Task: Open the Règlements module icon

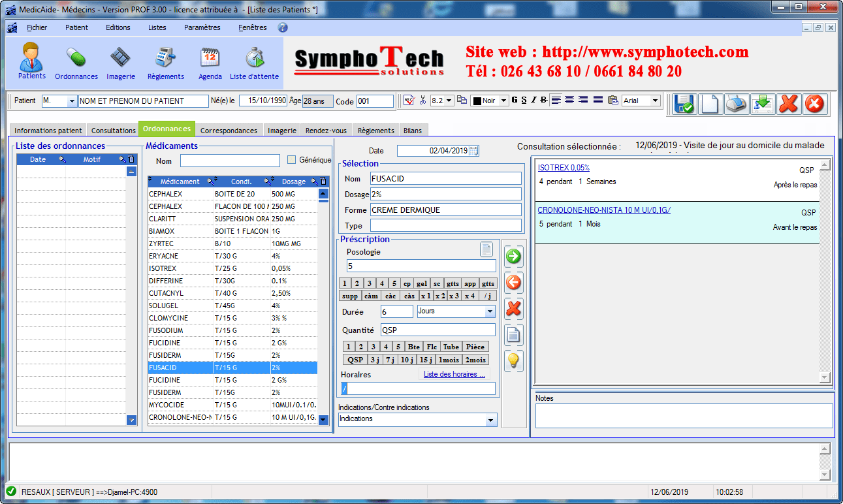Action: coord(165,63)
